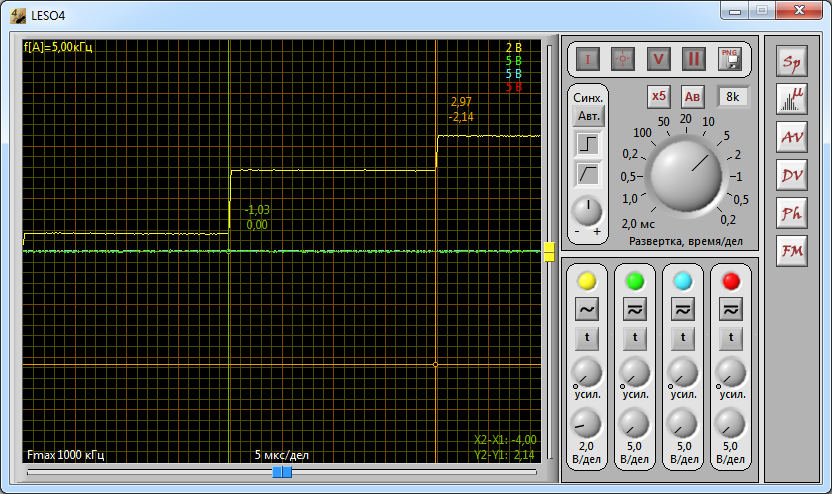832x494 pixels.
Task: Open the FM frequency meter tool
Action: (x=792, y=250)
